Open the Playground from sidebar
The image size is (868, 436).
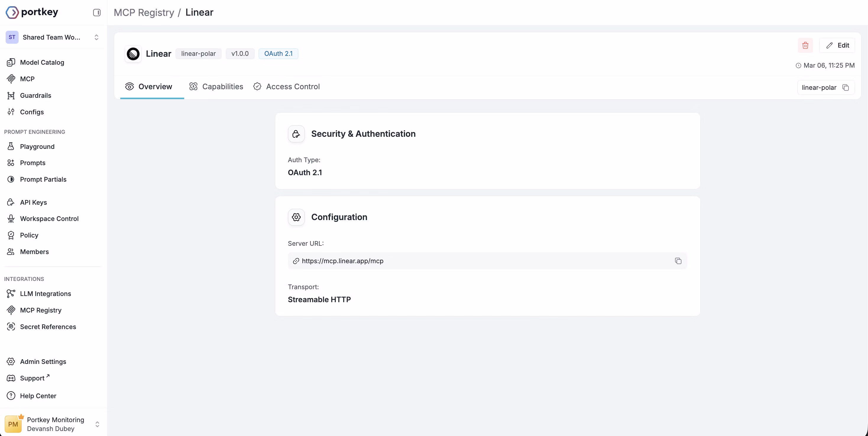coord(37,147)
